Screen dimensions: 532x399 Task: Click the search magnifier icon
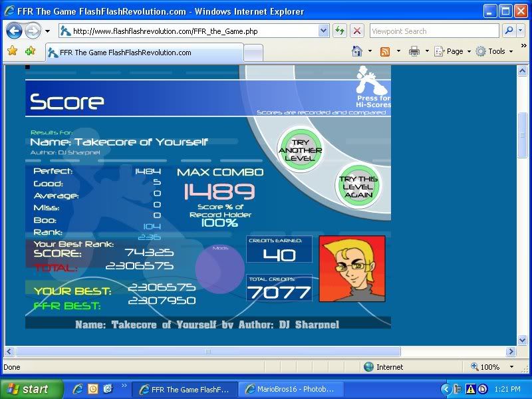tap(508, 31)
